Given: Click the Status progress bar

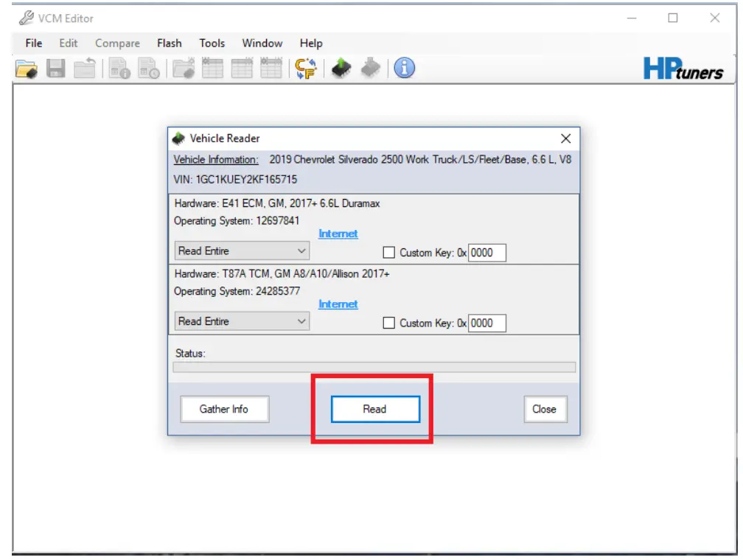Looking at the screenshot, I should [x=377, y=365].
